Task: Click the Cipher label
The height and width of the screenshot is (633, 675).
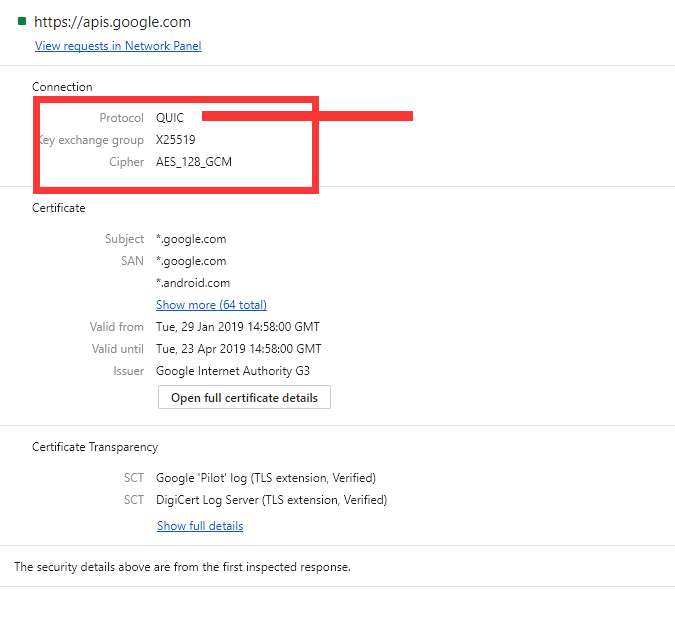Action: coord(127,162)
